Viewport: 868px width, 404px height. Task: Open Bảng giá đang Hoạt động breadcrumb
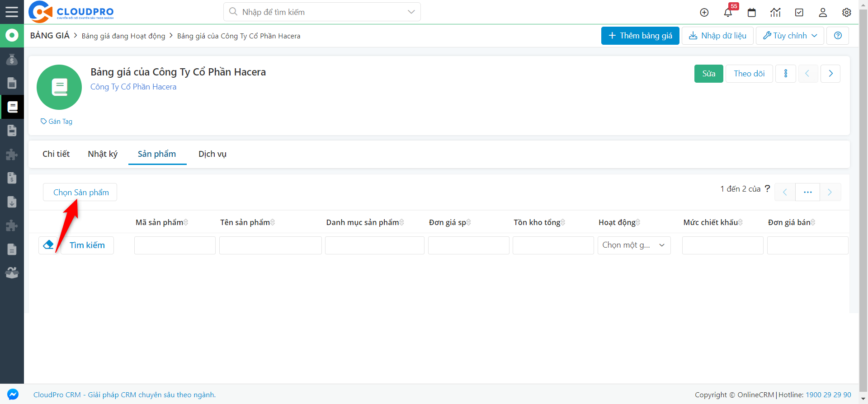tap(123, 36)
